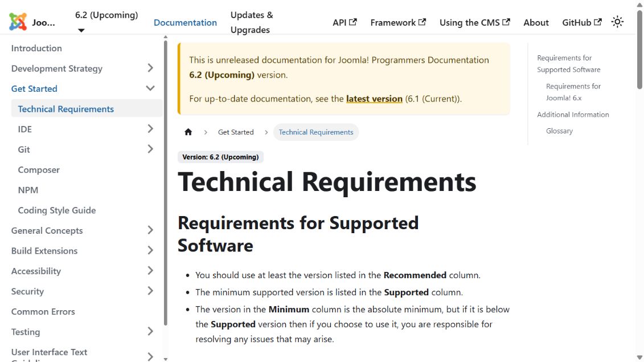Open Development Strategy sidebar item
Image resolution: width=644 pixels, height=362 pixels.
[x=57, y=68]
